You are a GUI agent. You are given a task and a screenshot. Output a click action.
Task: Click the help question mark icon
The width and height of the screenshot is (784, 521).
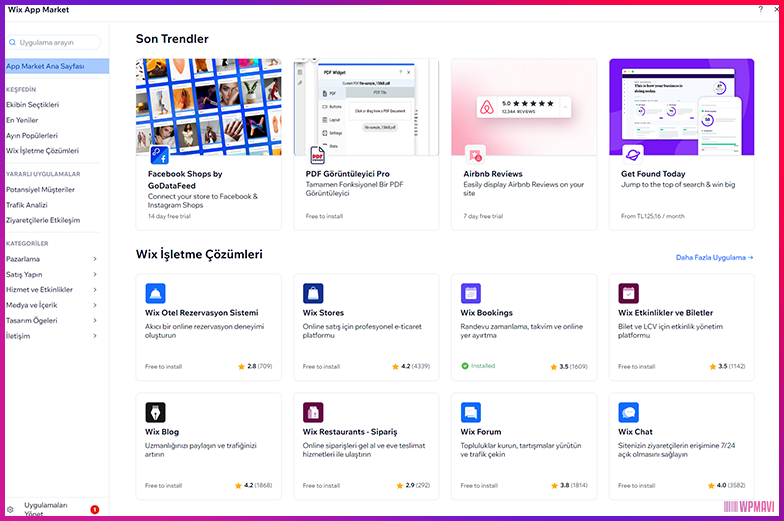[x=760, y=9]
